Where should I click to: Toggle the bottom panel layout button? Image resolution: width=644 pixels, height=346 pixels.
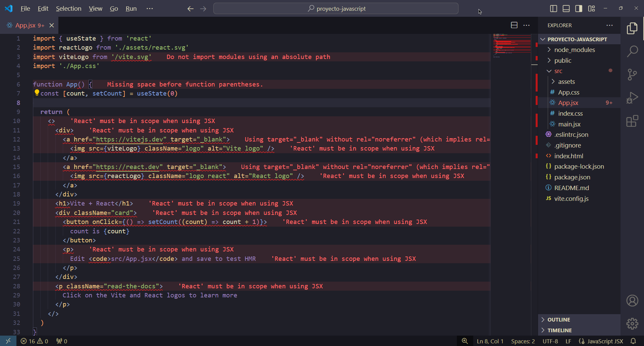coord(566,9)
